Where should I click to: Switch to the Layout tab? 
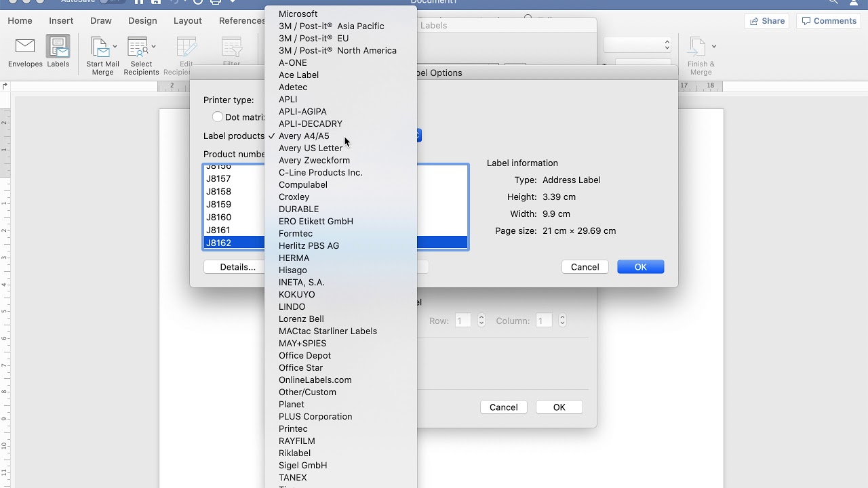[188, 21]
